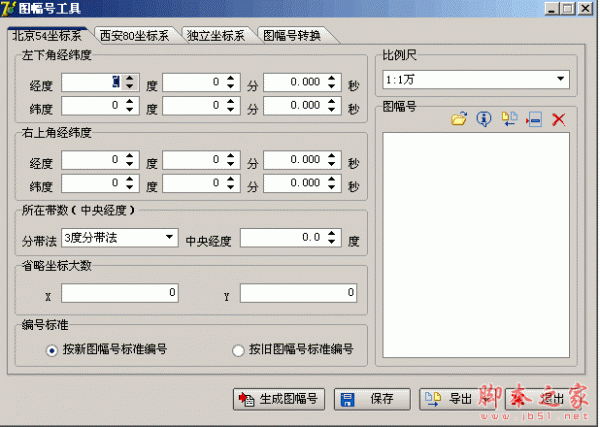Viewport: 600px width, 427px height.
Task: Decrease upper-right 经度 minutes spinner
Action: [231, 164]
